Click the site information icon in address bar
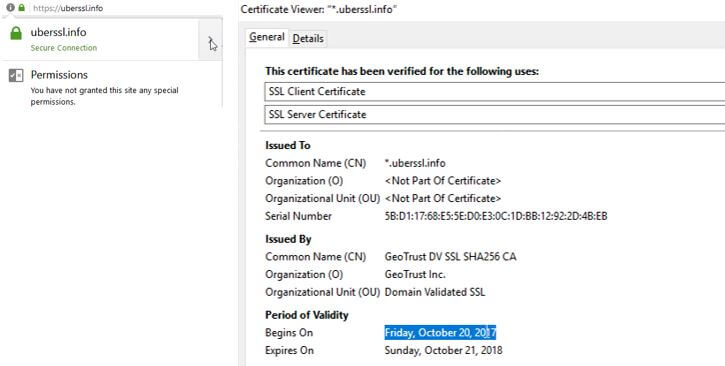Screen dimensions: 725x366 [x=10, y=7]
